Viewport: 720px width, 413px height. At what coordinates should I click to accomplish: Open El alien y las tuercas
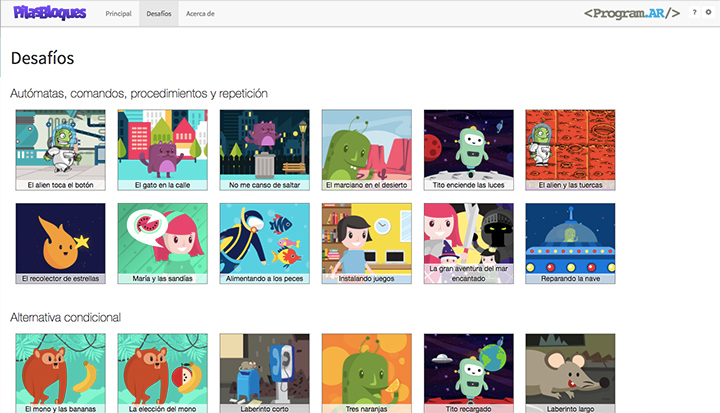[x=570, y=149]
